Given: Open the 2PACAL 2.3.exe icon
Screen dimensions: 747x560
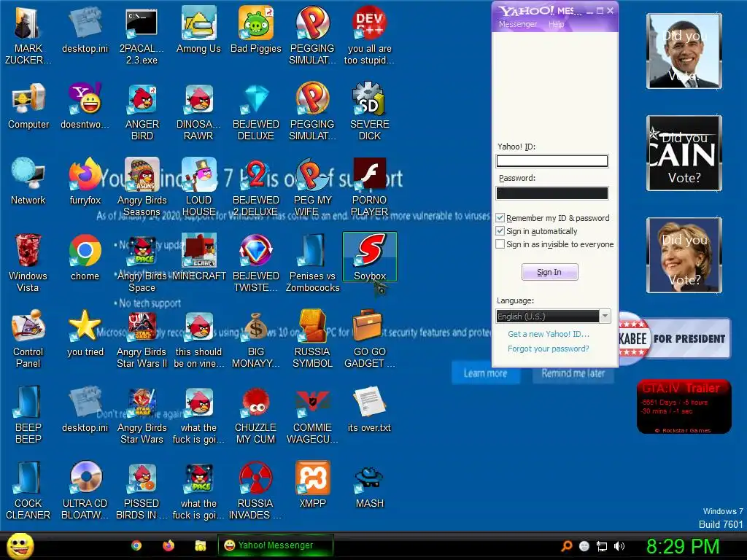Looking at the screenshot, I should click(x=142, y=36).
